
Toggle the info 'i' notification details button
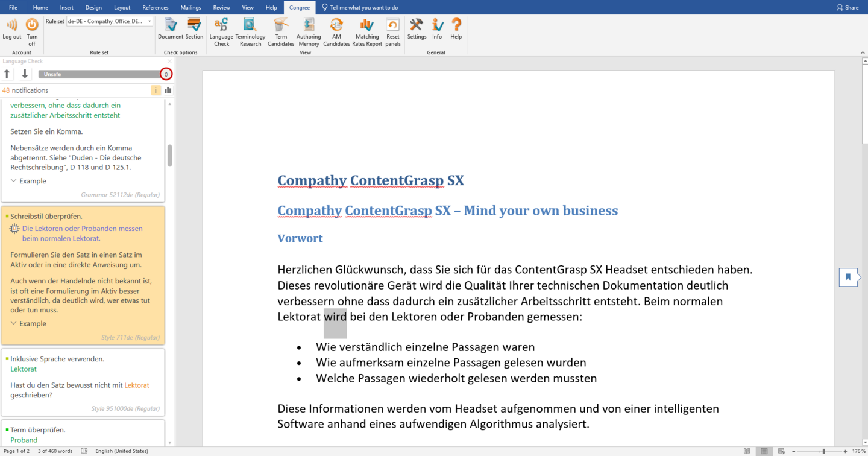tap(156, 90)
